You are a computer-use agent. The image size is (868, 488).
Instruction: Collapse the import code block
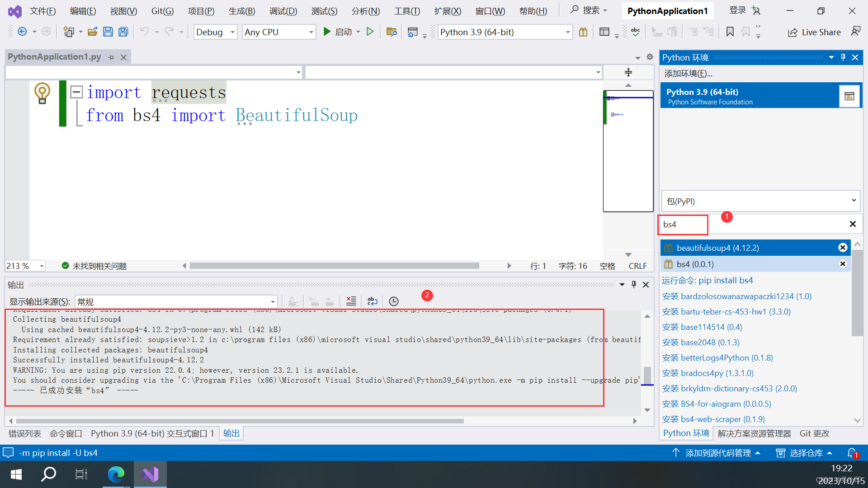[76, 92]
